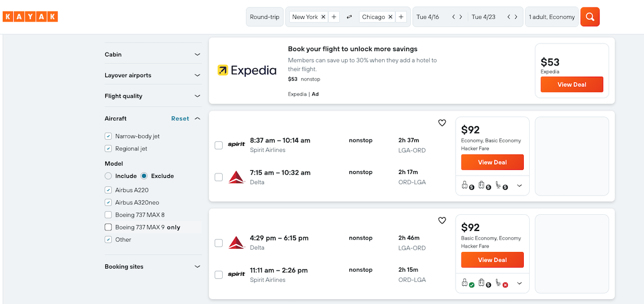Screen dimensions: 644x304
Task: Go to previous return date before 4/23
Action: 508,17
